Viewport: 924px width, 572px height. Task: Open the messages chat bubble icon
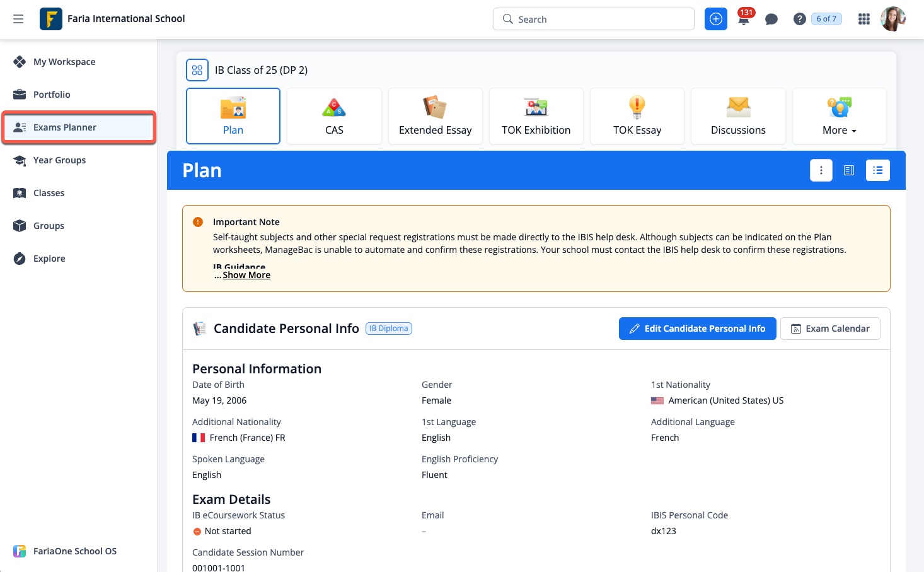point(771,19)
